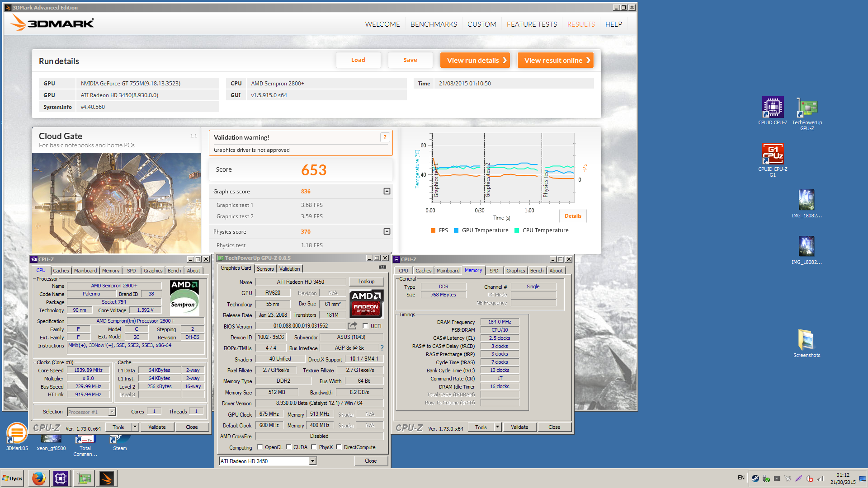Click the jet plane tray icon
The image size is (868, 488).
click(x=788, y=478)
